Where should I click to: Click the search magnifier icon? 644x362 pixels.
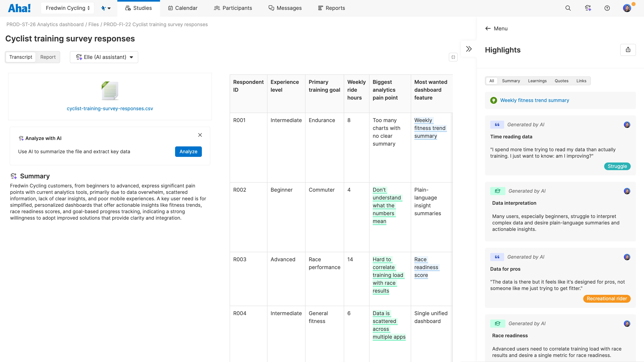[568, 8]
